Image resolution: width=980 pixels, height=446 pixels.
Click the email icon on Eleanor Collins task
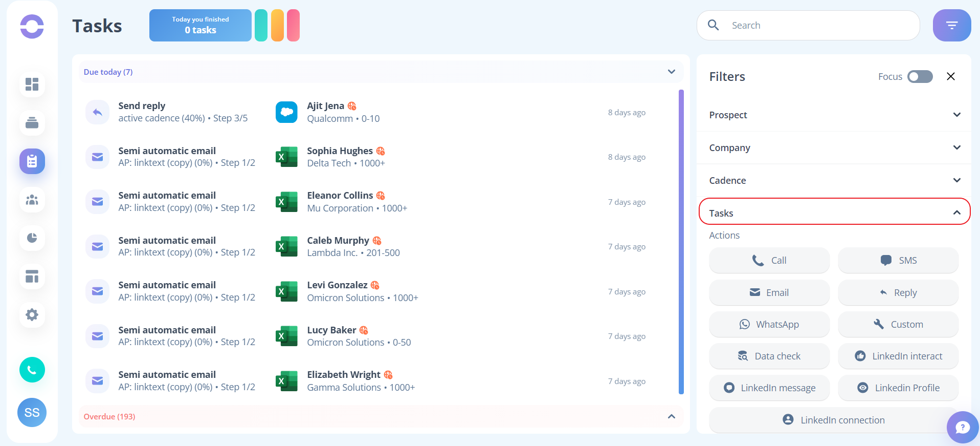pos(97,202)
